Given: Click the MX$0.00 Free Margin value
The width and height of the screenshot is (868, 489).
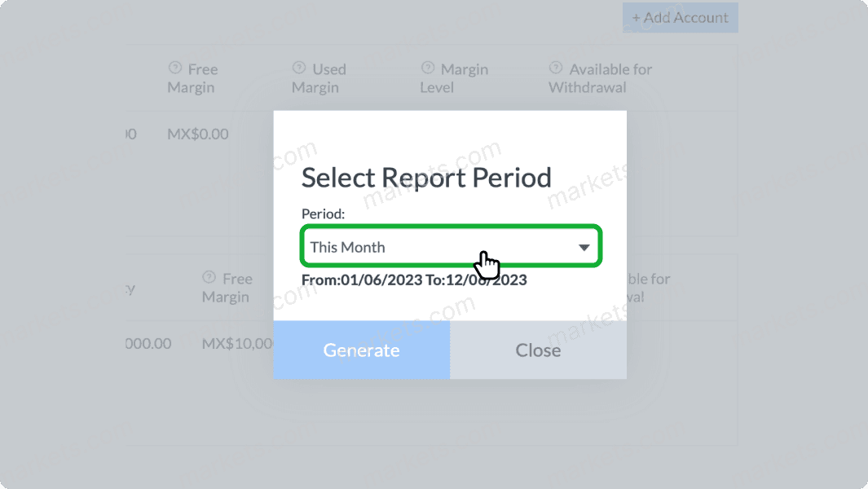Looking at the screenshot, I should tap(197, 134).
